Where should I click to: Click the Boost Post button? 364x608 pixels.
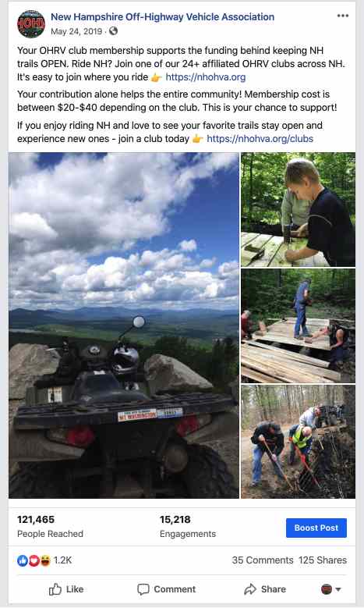316,528
